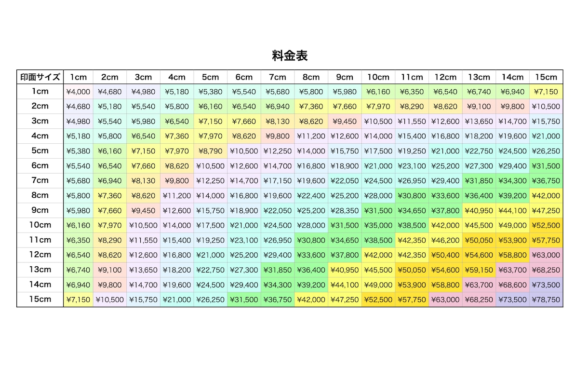Select the ¥50,400 price cell
Image resolution: width=588 pixels, height=368 pixels.
tap(445, 255)
